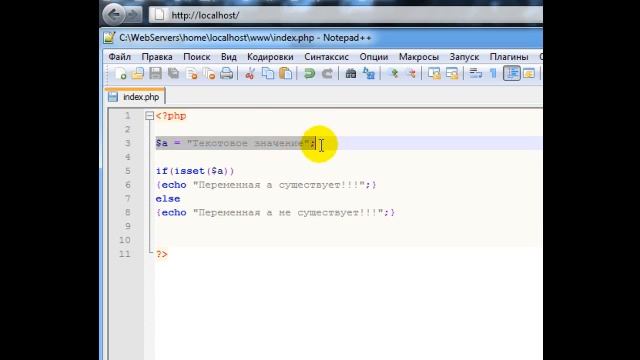Image resolution: width=640 pixels, height=360 pixels.
Task: Open the Опции menu
Action: click(373, 57)
